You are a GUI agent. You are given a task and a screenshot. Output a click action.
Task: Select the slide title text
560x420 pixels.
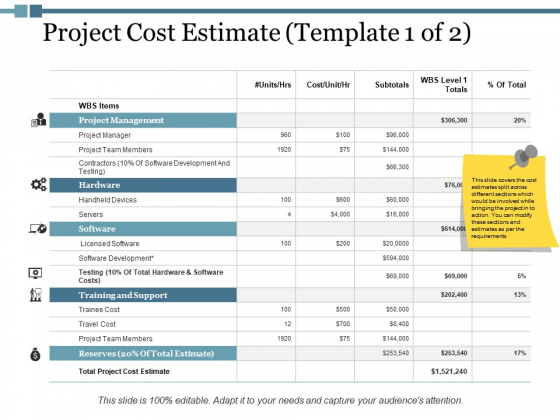tap(257, 33)
